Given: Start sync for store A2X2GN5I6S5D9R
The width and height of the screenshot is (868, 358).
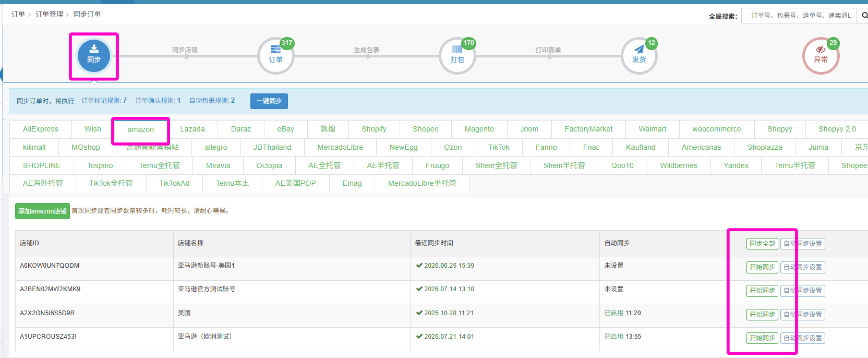Looking at the screenshot, I should [762, 314].
